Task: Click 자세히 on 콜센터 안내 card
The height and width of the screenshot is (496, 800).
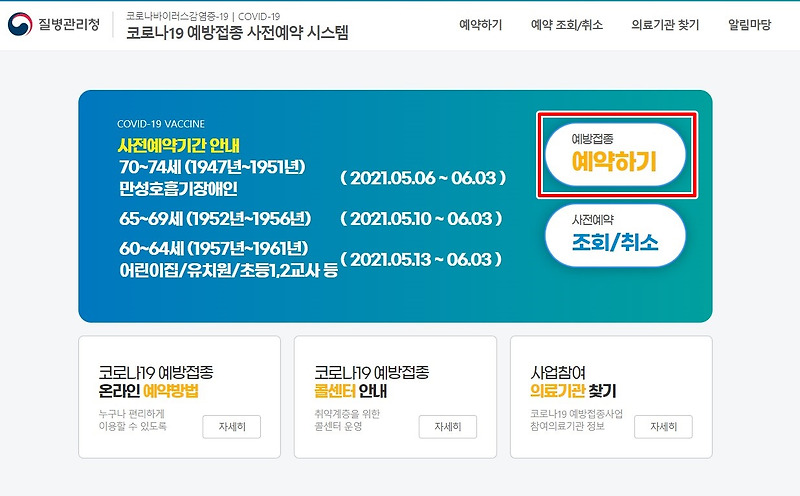Action: 447,427
